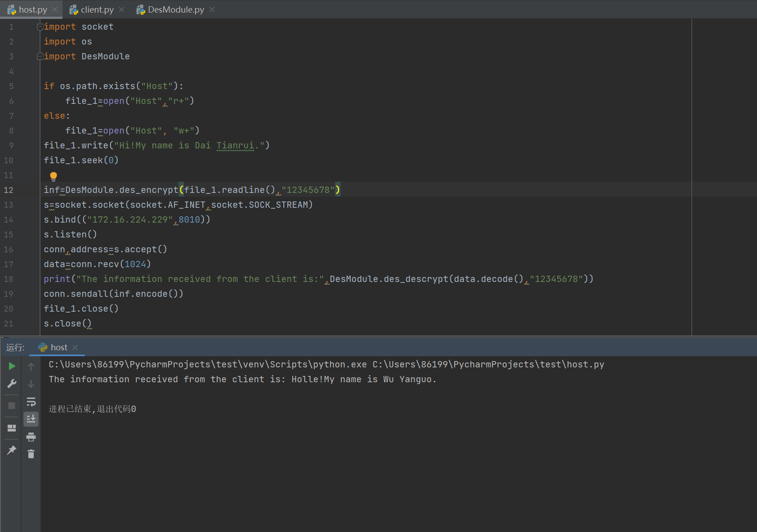Viewport: 757px width, 532px height.
Task: Open the DesModule.py editor tab
Action: [x=175, y=9]
